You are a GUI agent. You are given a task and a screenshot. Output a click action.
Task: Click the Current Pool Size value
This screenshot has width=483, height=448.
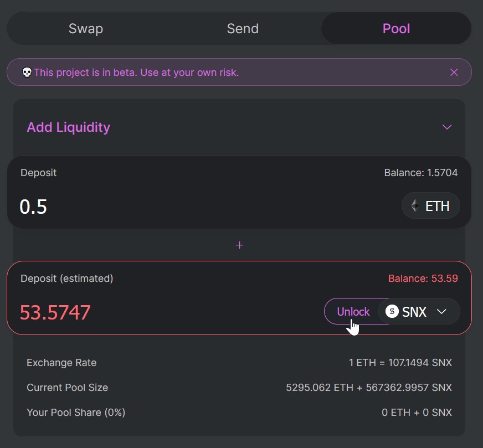point(369,387)
